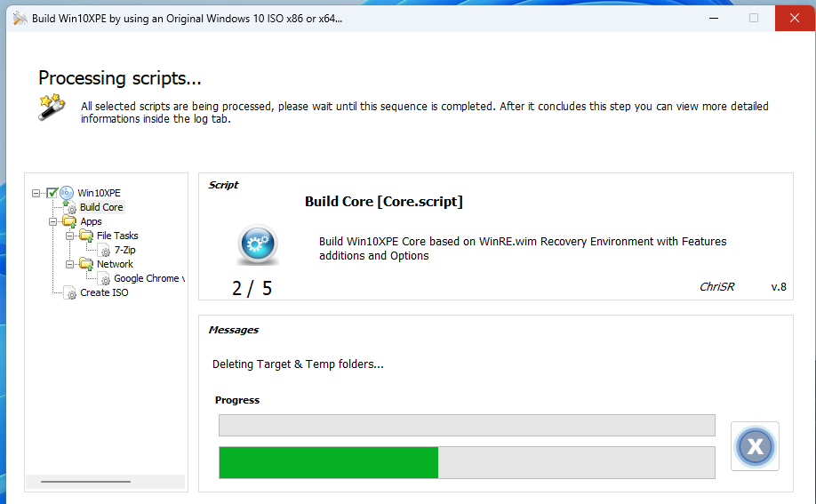Click the Messages section label
816x504 pixels.
click(234, 330)
